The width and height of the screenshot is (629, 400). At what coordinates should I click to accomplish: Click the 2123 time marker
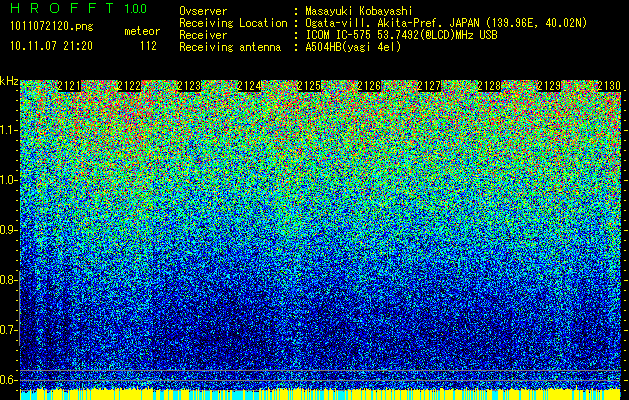point(189,86)
